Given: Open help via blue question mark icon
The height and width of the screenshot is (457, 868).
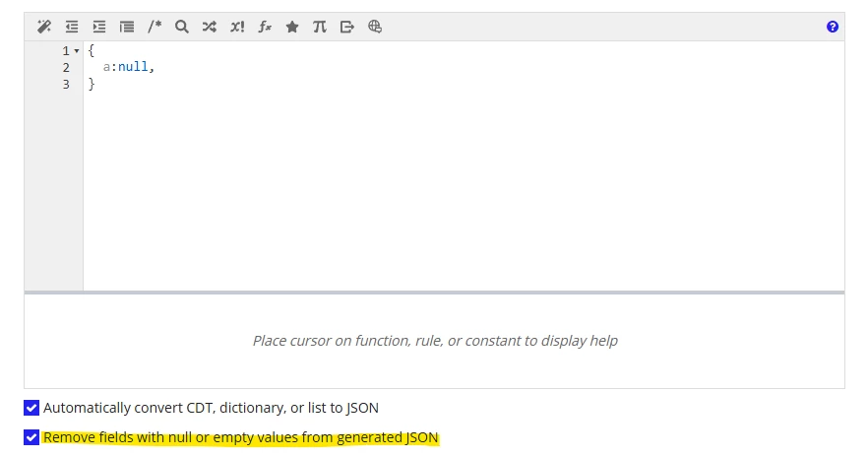Looking at the screenshot, I should point(832,27).
